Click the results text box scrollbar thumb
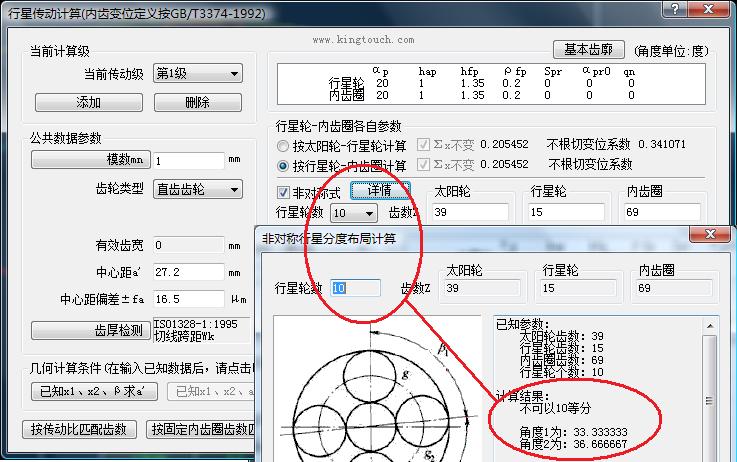The image size is (737, 462). (710, 400)
